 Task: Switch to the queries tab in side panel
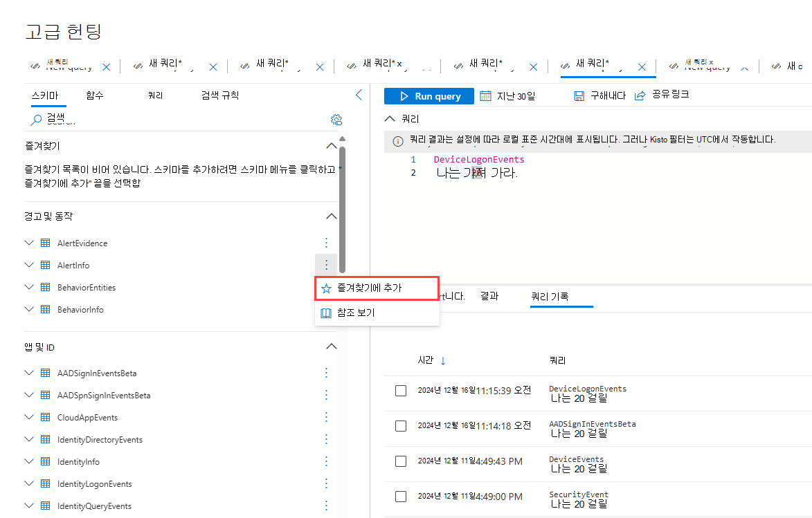click(x=155, y=95)
